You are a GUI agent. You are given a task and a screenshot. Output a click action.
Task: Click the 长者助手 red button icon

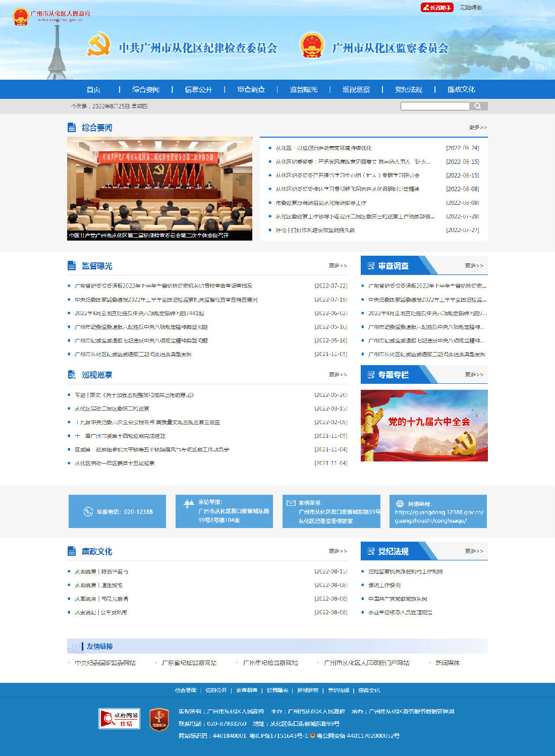click(437, 8)
